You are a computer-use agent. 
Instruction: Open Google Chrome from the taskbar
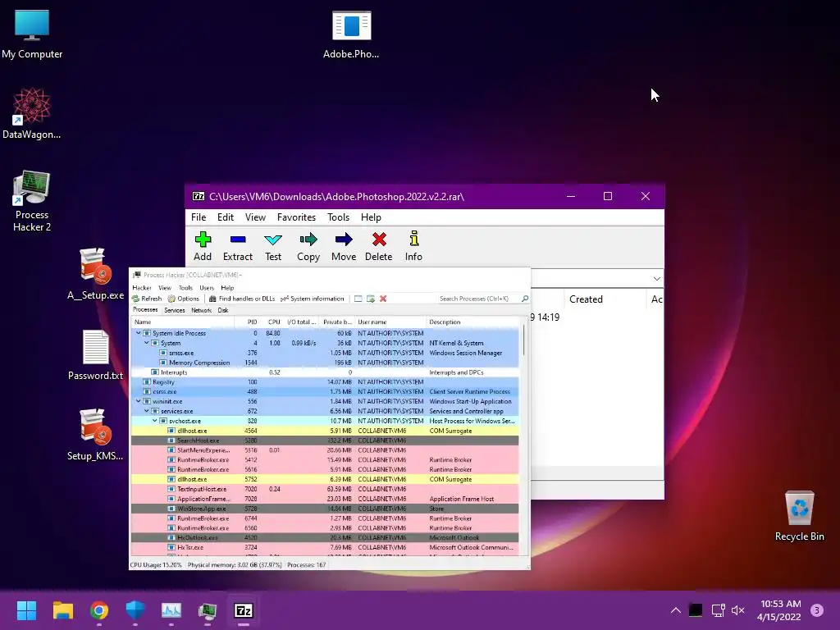(99, 610)
